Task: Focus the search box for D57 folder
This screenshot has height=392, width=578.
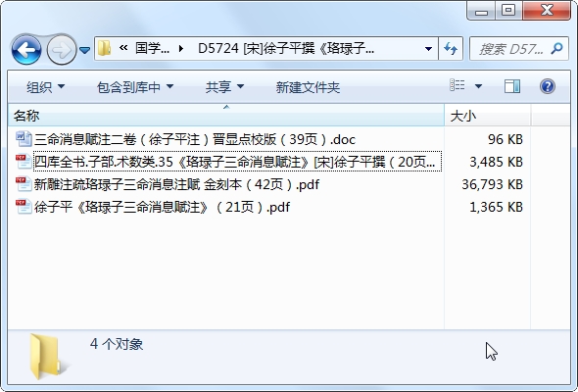Action: pyautogui.click(x=512, y=49)
